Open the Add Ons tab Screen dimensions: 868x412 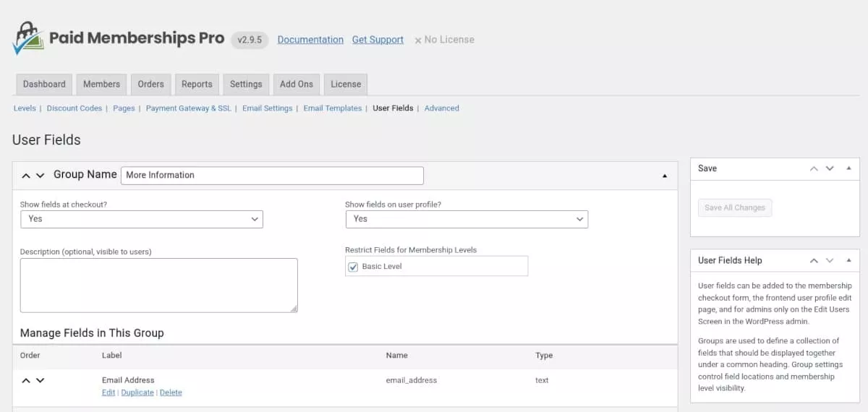[297, 85]
